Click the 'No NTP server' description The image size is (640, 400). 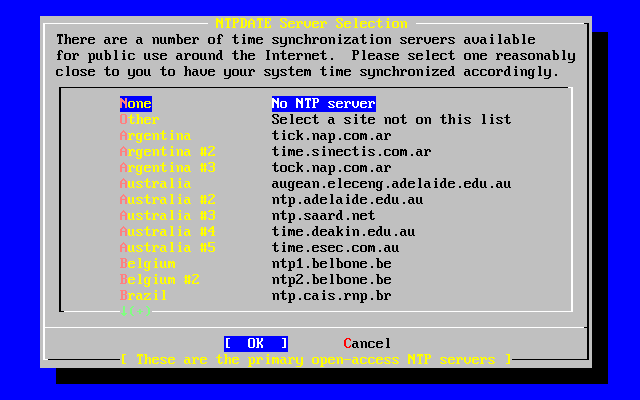(323, 104)
